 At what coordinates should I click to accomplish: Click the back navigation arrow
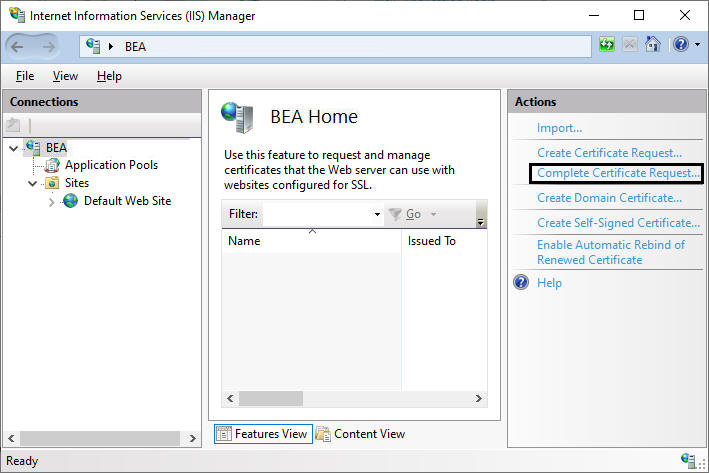(17, 47)
